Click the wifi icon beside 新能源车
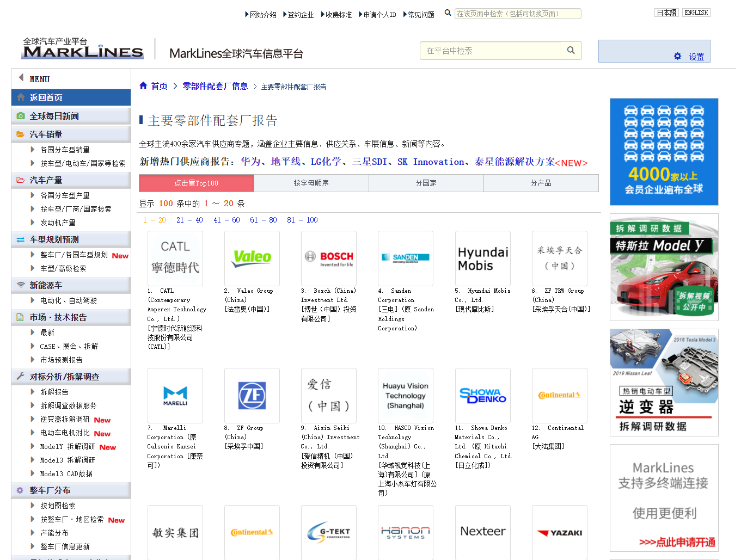Image resolution: width=747 pixels, height=560 pixels. coord(21,285)
